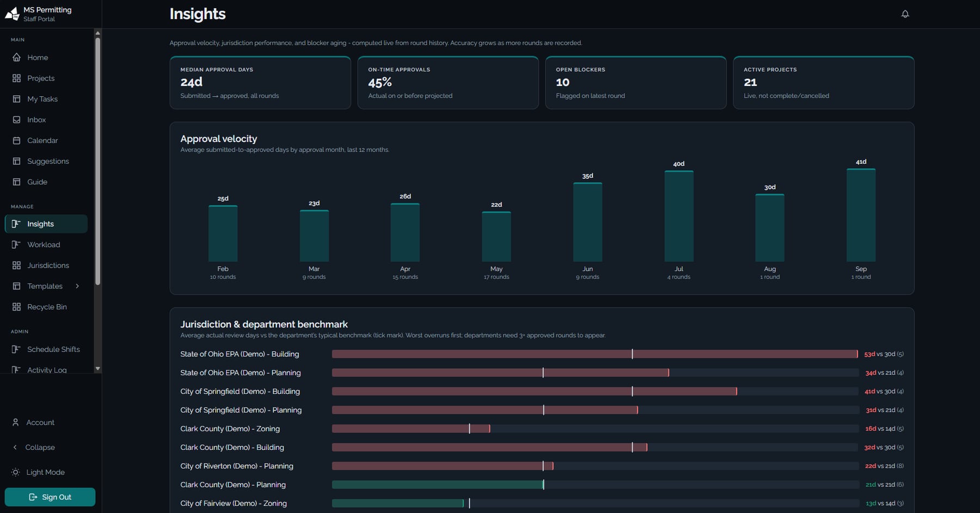This screenshot has width=980, height=513.
Task: Click the sidebar scrollbar thumb
Action: (98, 160)
